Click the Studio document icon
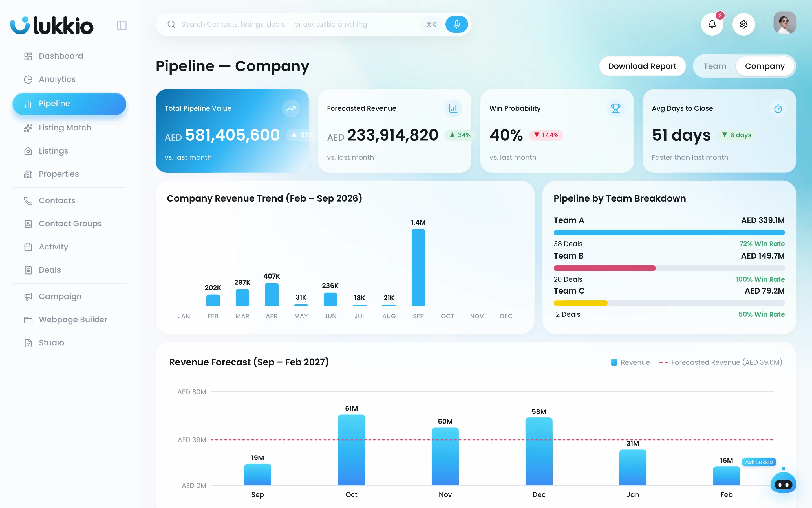Image resolution: width=812 pixels, height=508 pixels. pos(28,343)
